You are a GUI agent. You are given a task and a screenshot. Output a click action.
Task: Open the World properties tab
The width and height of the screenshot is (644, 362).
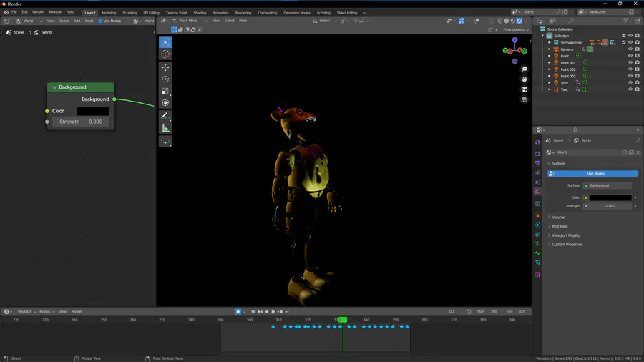pyautogui.click(x=537, y=191)
